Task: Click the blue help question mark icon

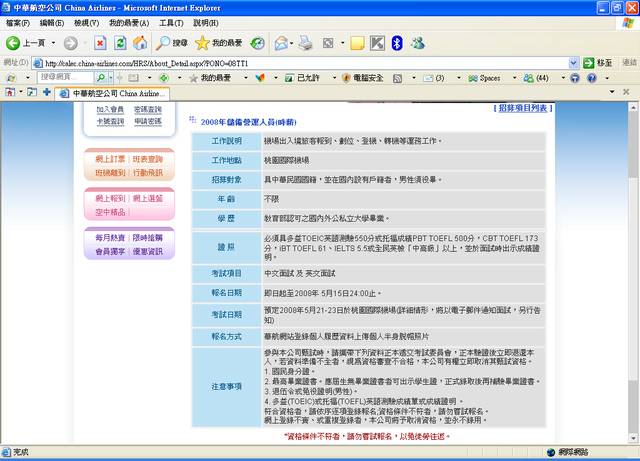Action: pos(592,78)
